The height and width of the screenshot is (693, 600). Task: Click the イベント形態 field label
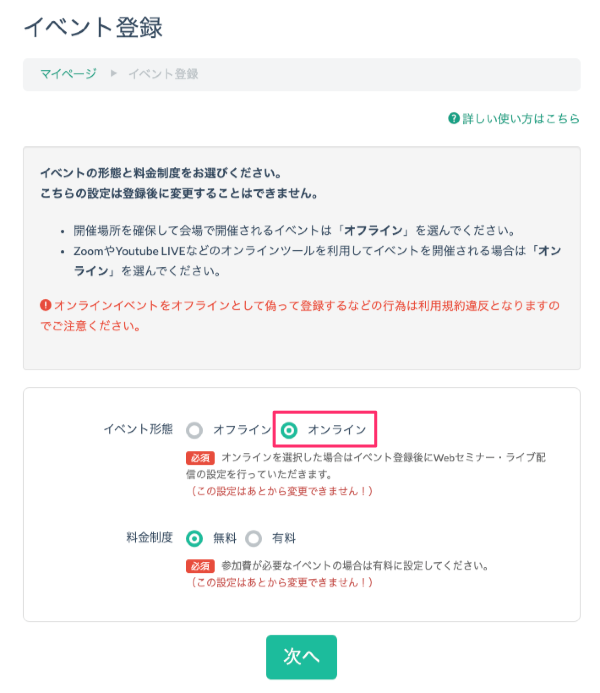138,429
